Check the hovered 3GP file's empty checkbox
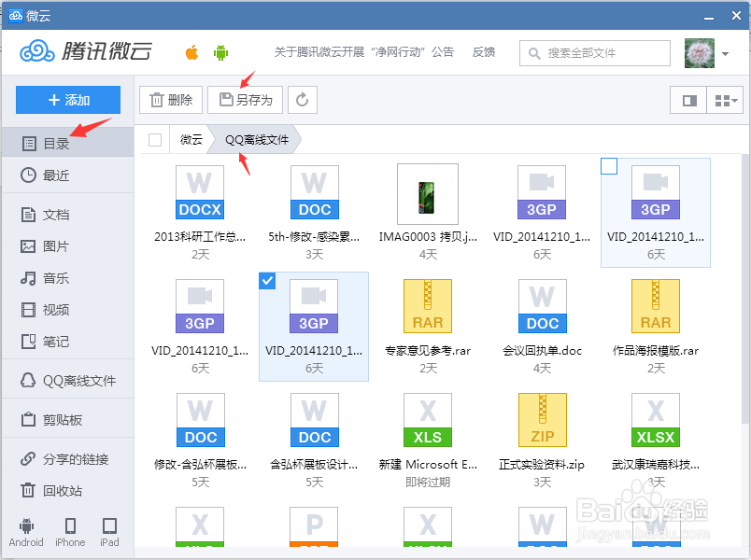 (609, 166)
